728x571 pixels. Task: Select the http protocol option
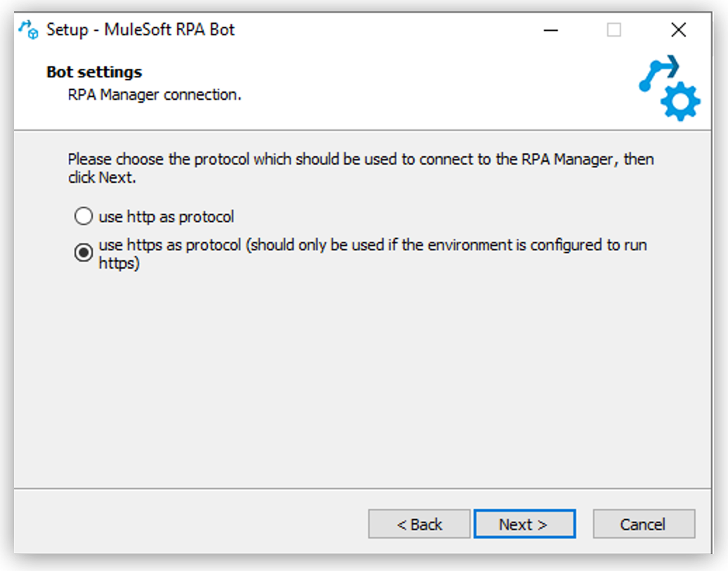tap(83, 217)
